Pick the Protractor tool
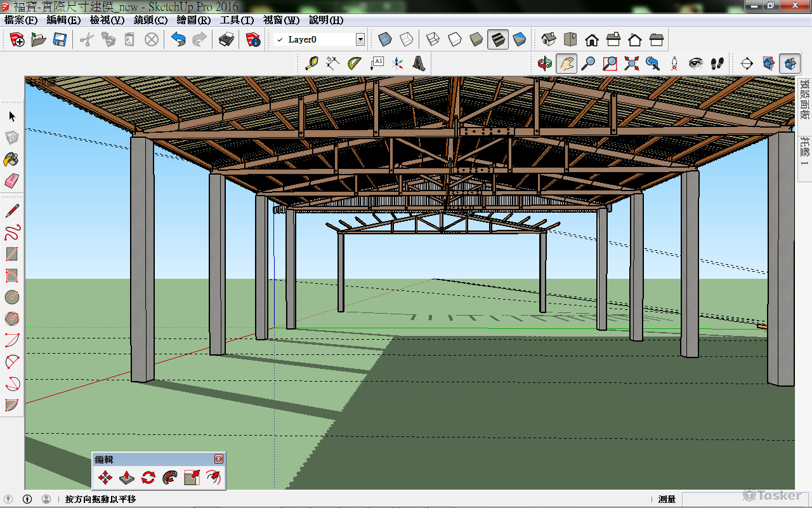Screen dimensions: 812x508 pos(355,63)
